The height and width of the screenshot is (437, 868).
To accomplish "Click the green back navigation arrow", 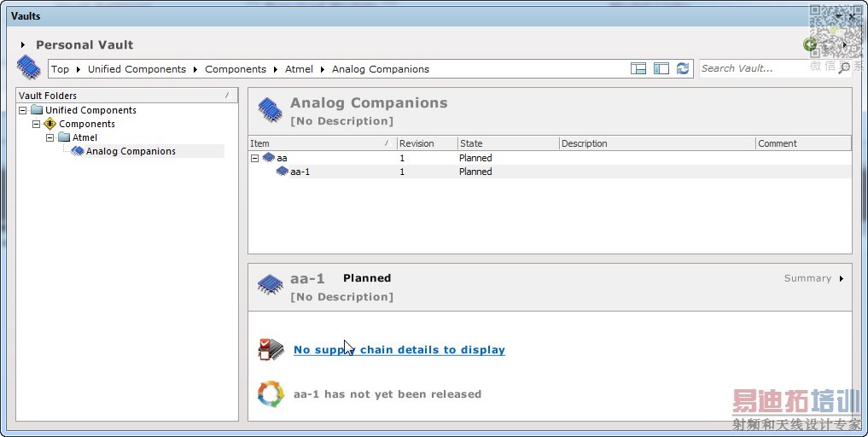I will click(810, 45).
